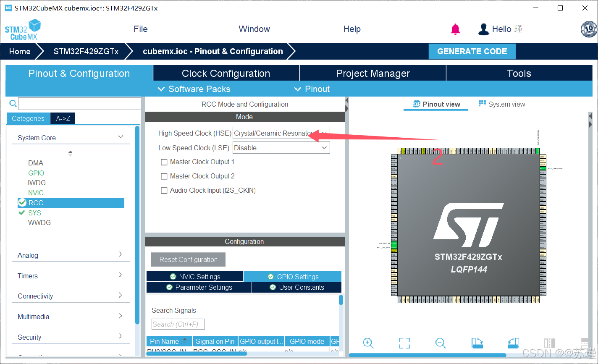The width and height of the screenshot is (598, 364).
Task: Open the notification bell
Action: point(456,29)
